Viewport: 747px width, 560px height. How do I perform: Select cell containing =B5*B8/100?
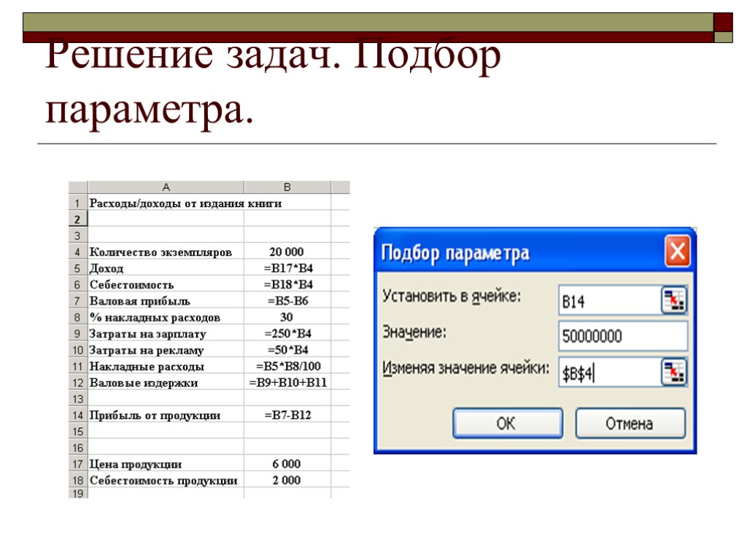[x=287, y=366]
